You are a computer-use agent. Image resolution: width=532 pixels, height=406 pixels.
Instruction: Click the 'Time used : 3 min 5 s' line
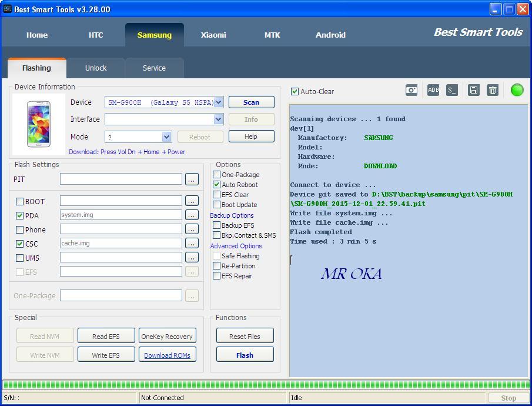tap(333, 242)
